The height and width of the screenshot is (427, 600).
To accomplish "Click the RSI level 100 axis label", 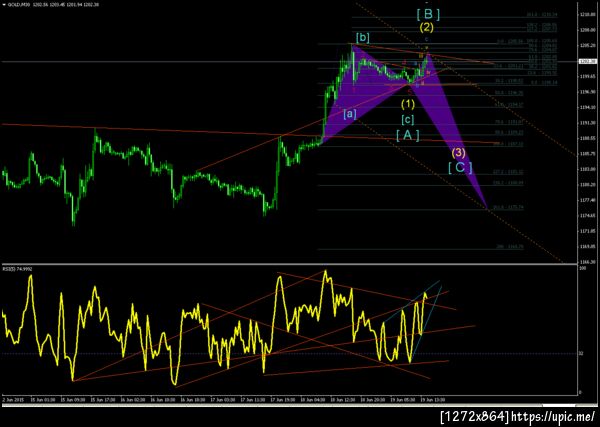I will click(x=581, y=269).
